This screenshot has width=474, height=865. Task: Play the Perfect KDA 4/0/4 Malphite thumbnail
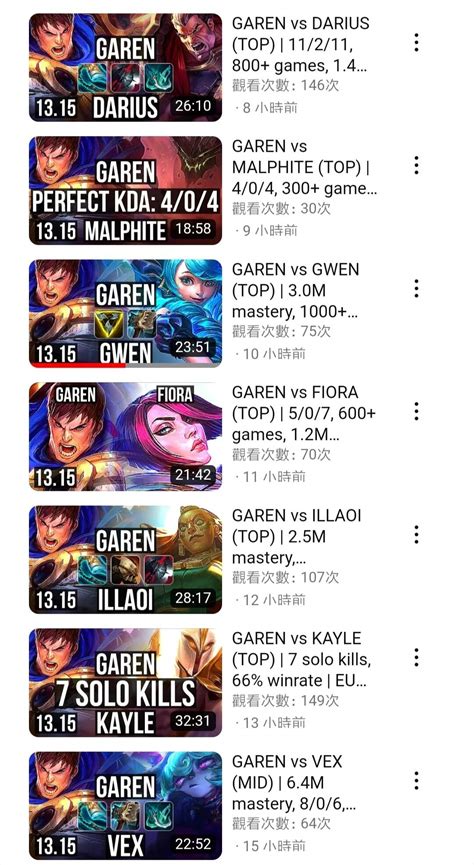coord(125,190)
